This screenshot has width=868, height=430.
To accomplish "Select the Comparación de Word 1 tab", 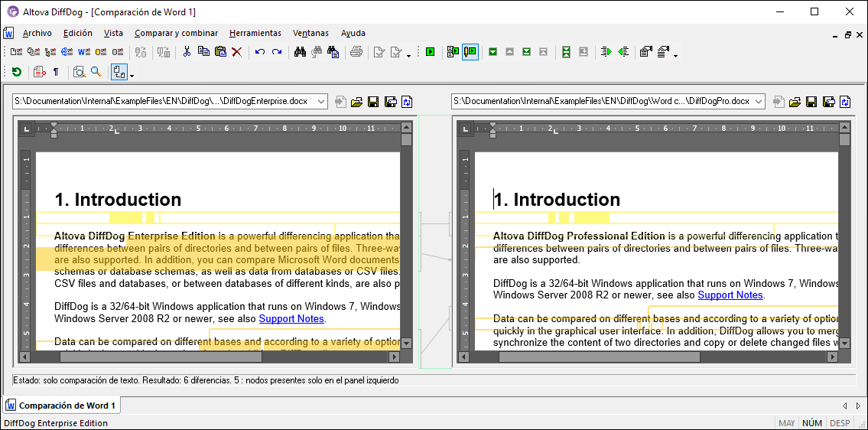I will [x=62, y=406].
